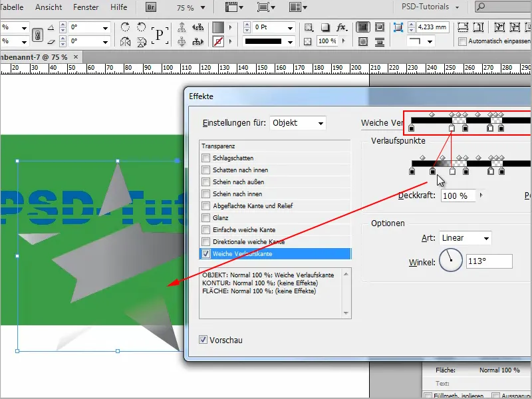The height and width of the screenshot is (399, 532).
Task: Click the corner options icon
Action: coord(398,27)
